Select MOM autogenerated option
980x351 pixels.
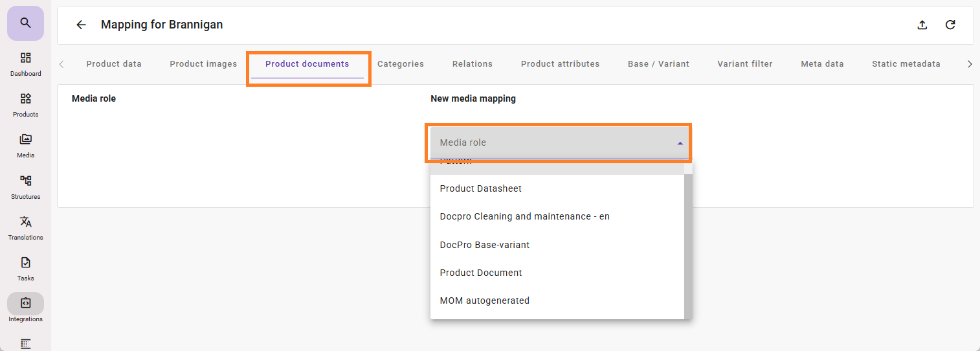[x=484, y=300]
